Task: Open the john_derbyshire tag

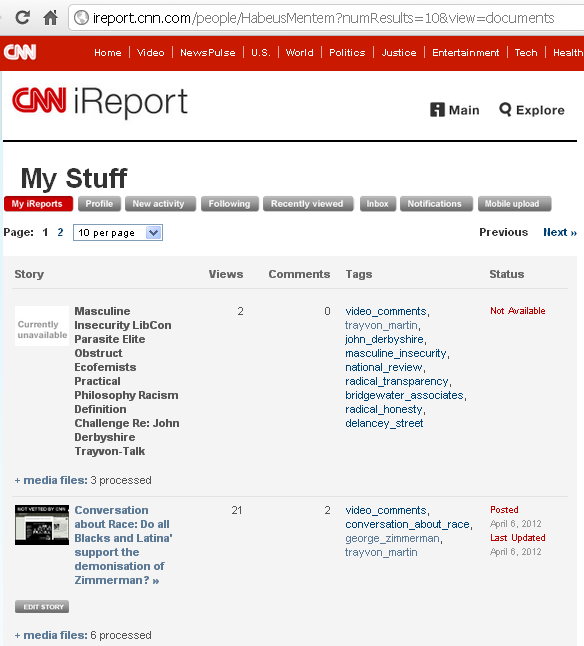Action: pyautogui.click(x=384, y=339)
